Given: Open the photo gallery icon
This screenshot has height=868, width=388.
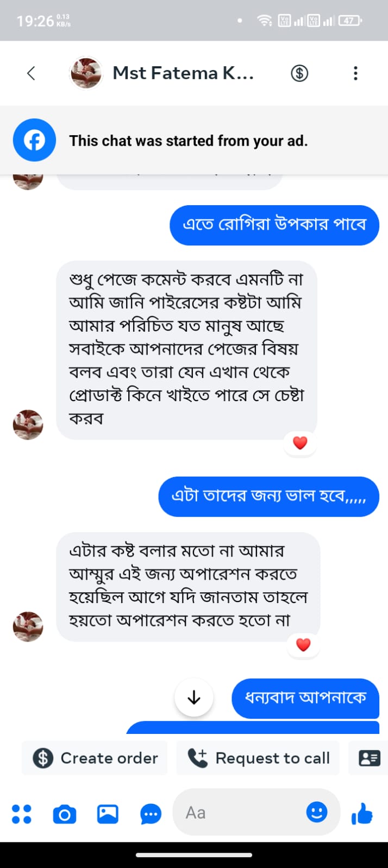Looking at the screenshot, I should (108, 814).
